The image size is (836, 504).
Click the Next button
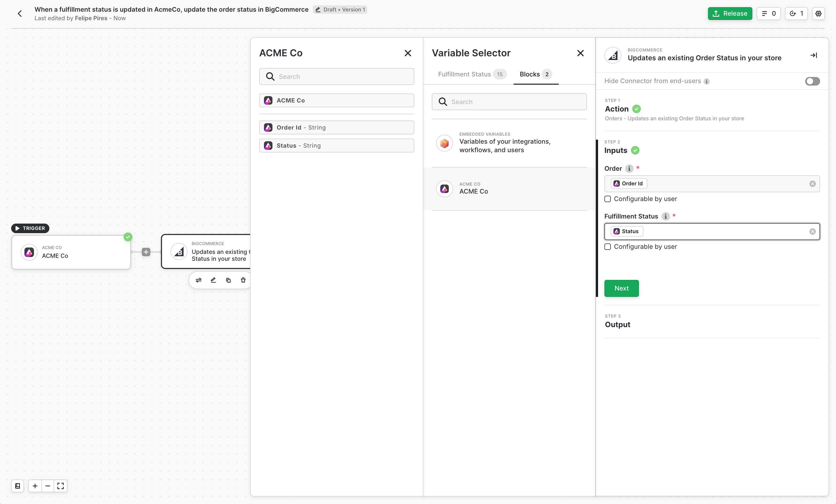[x=621, y=288]
